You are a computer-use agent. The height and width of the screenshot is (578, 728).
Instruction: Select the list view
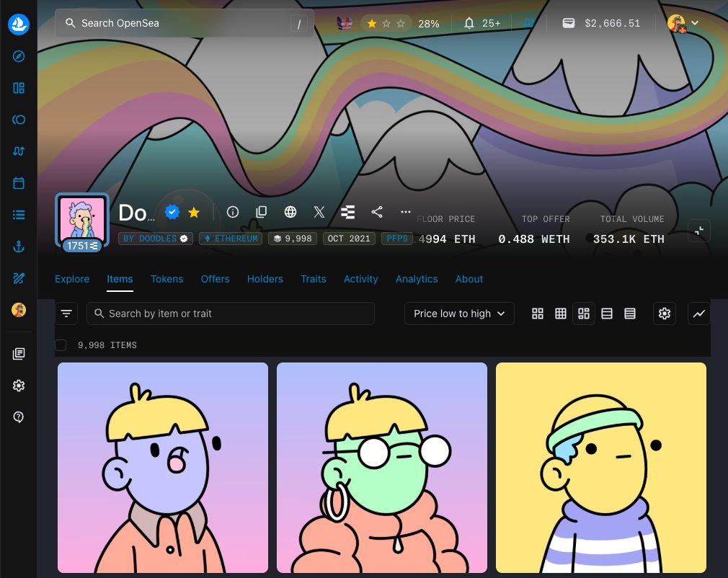pyautogui.click(x=607, y=314)
